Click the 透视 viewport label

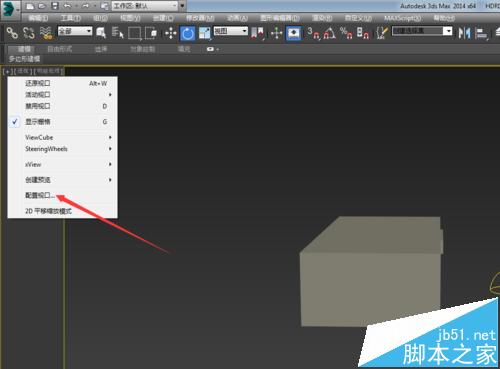pyautogui.click(x=23, y=71)
